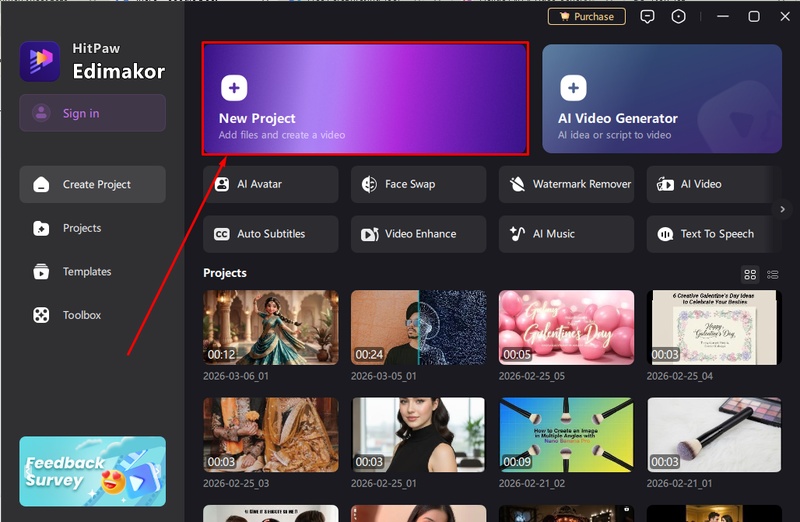Open the Feedback Survey banner

[92, 471]
